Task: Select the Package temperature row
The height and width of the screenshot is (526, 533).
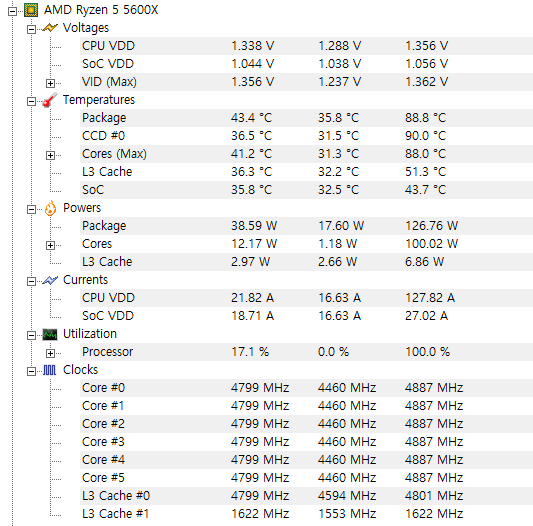Action: pos(306,118)
